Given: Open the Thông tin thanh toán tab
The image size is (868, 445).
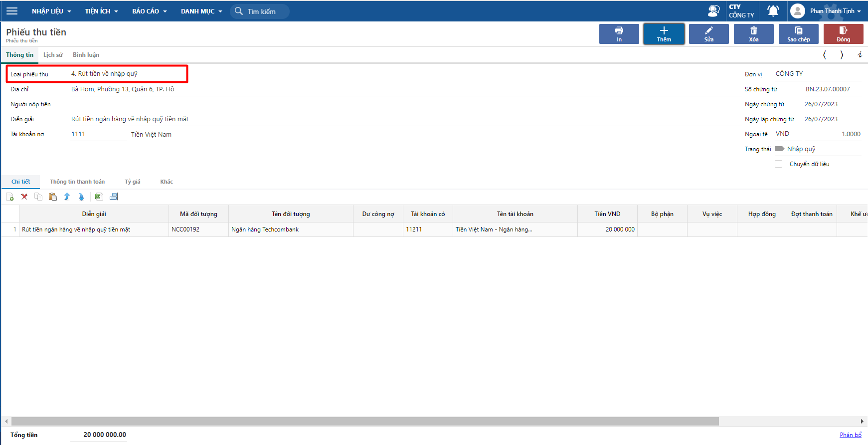Looking at the screenshot, I should coord(77,182).
